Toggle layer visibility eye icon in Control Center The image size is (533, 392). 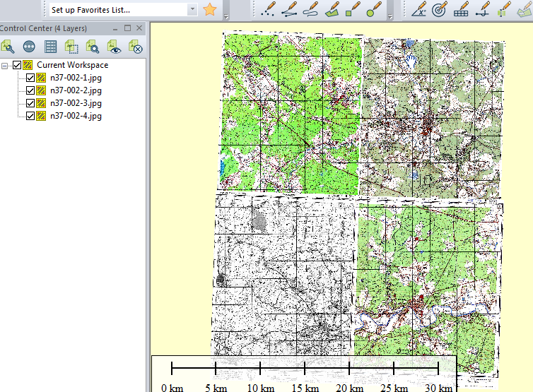(x=114, y=47)
